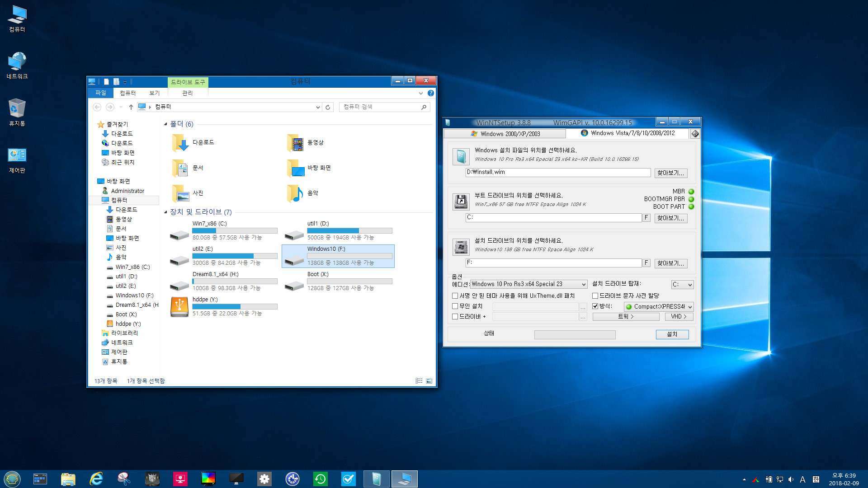Viewport: 868px width, 488px height.
Task: Select the Boot (X:) drive tile
Action: coord(339,281)
